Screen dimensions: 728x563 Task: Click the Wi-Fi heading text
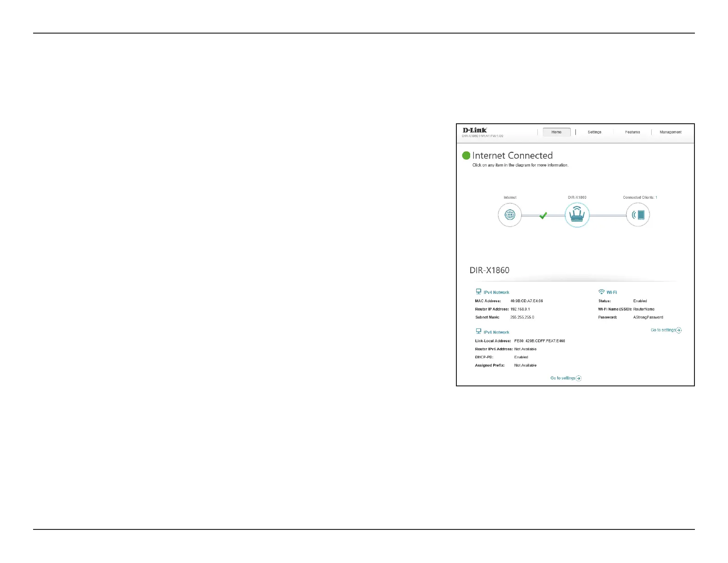[612, 293]
